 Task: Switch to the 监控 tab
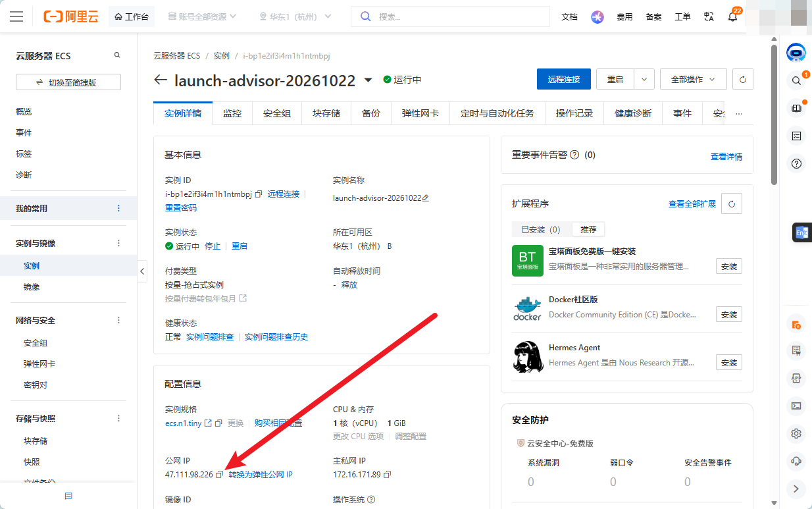[232, 113]
